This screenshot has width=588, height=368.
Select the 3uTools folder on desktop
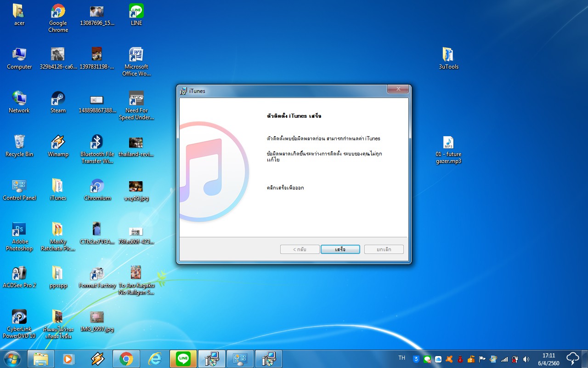point(448,58)
